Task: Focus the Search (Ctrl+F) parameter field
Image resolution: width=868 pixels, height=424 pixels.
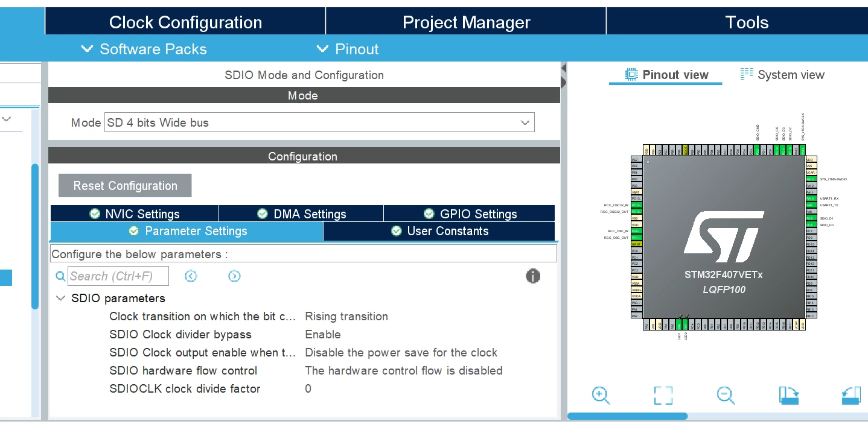Action: [118, 276]
